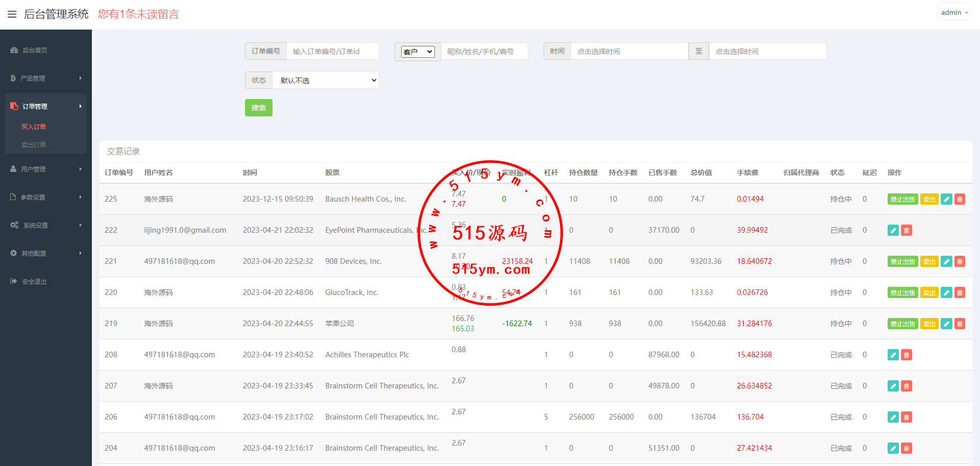Click the trash icon for order 204

pyautogui.click(x=906, y=449)
